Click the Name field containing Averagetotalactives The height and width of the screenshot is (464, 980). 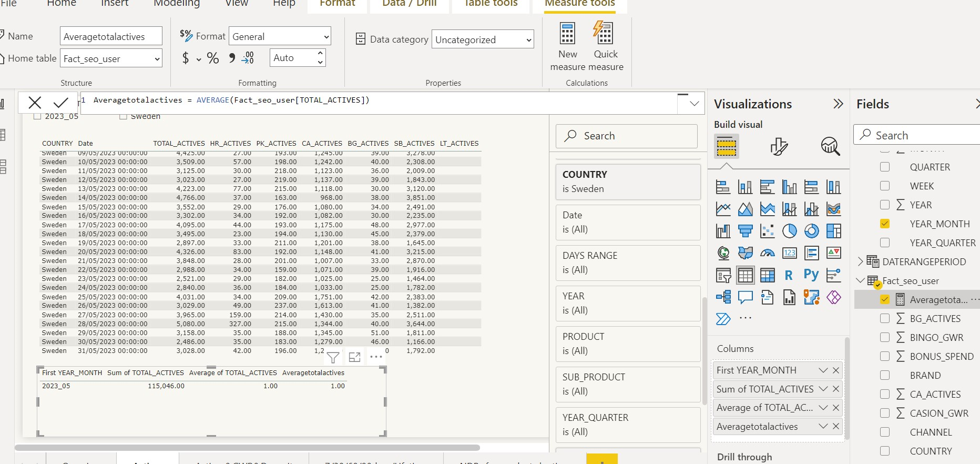click(111, 36)
